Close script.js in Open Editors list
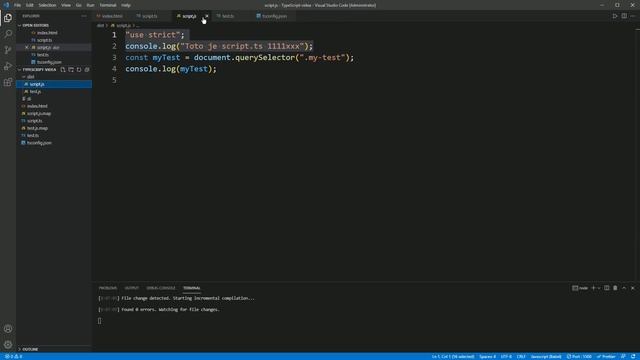 coord(27,47)
